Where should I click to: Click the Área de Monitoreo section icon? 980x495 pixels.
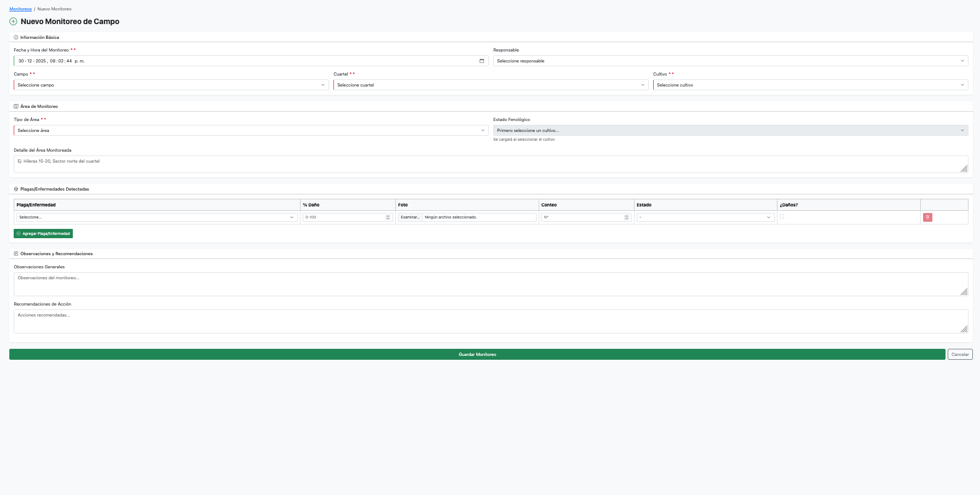(16, 106)
